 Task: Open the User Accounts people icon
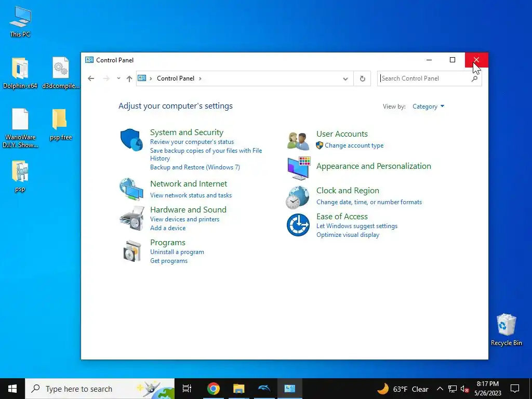point(298,141)
